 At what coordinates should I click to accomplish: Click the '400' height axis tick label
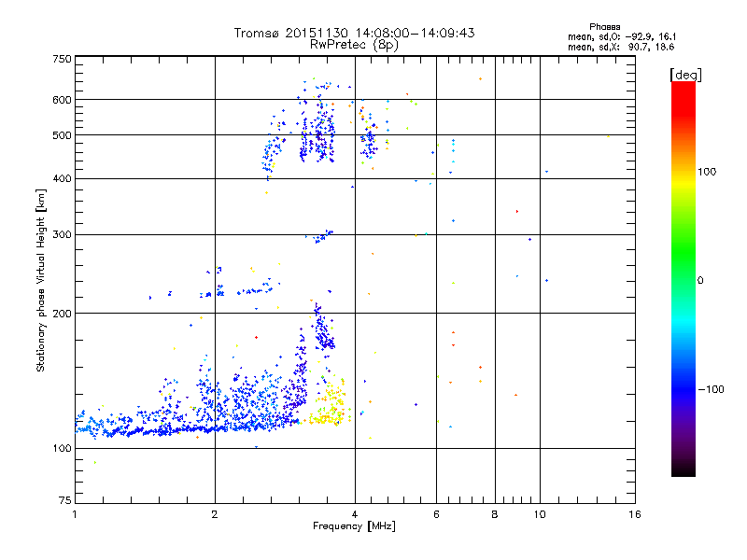(x=62, y=178)
